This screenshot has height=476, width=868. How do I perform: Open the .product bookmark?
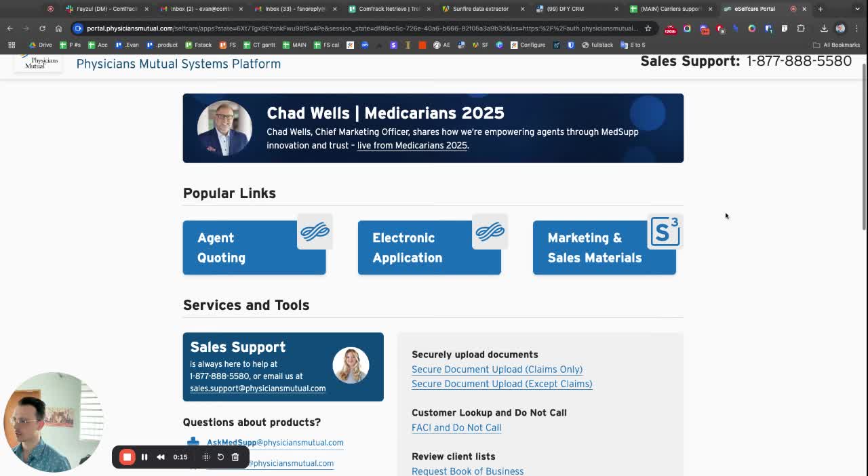162,45
